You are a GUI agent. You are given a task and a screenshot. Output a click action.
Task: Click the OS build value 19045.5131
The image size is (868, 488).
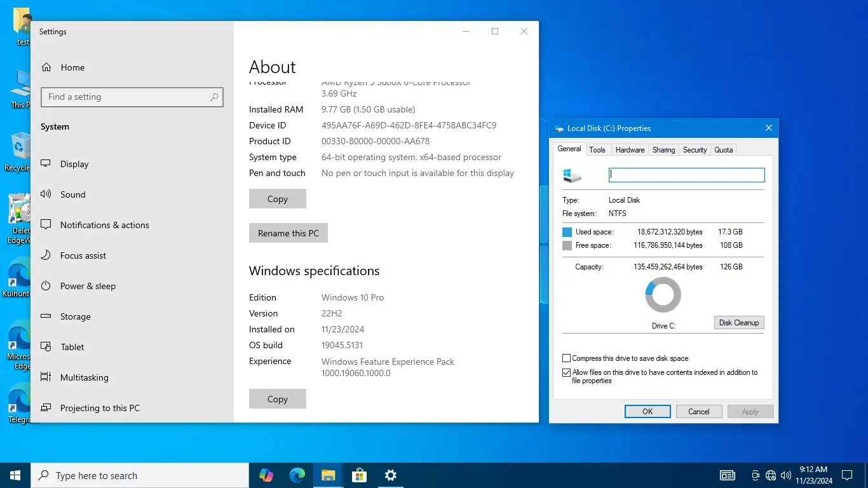(x=342, y=345)
